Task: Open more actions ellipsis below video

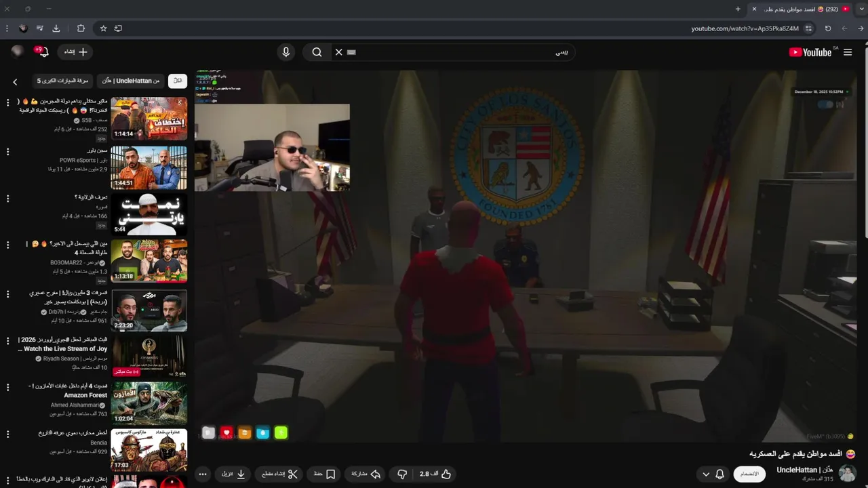Action: (202, 474)
